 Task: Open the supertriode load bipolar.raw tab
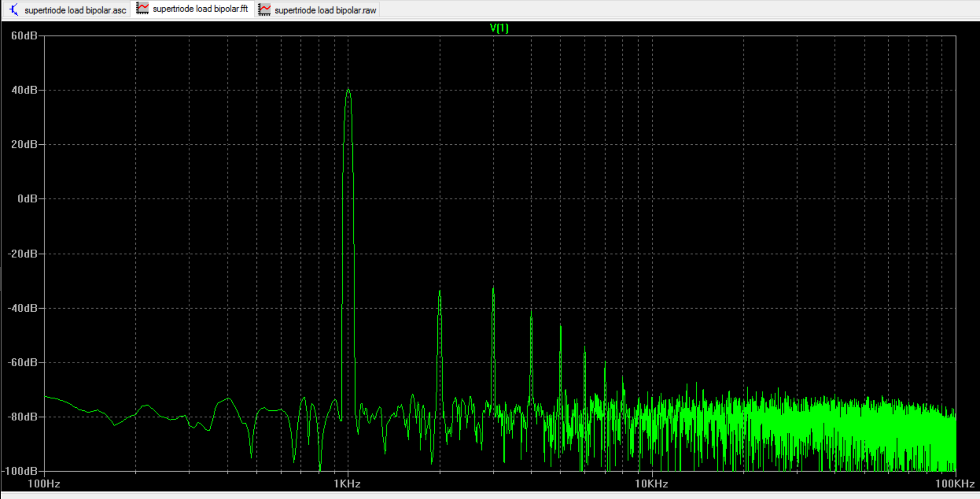tap(318, 10)
